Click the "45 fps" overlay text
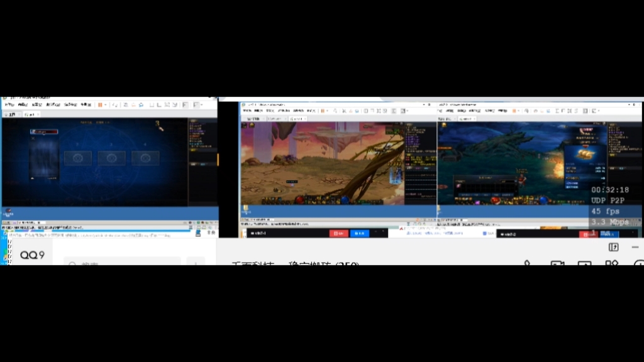This screenshot has height=362, width=644. coord(605,211)
